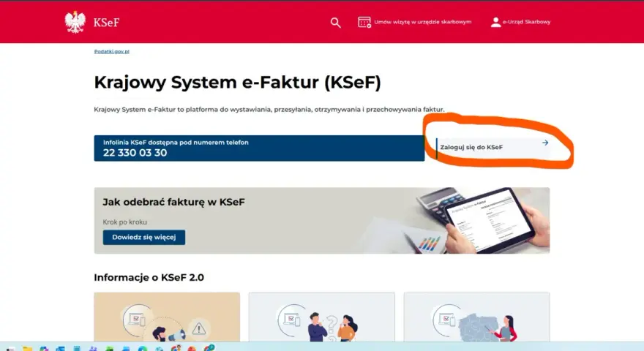Open the card with megaphone and warning sign
Screen dimensions: 644x351
pos(167,317)
